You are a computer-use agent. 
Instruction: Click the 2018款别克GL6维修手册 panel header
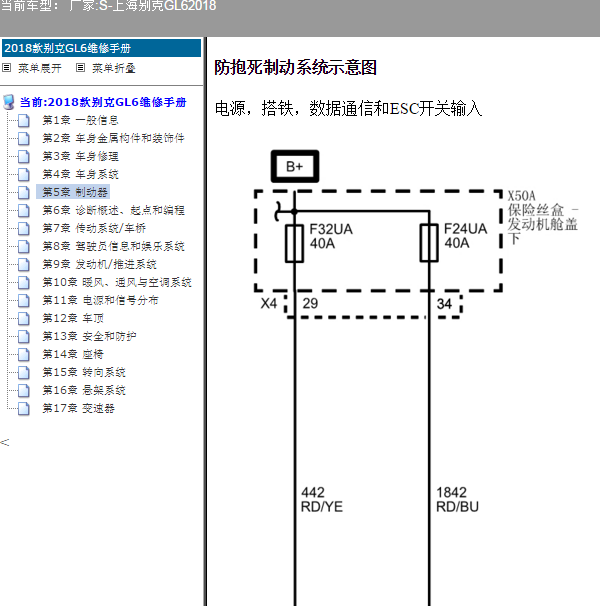pos(102,48)
